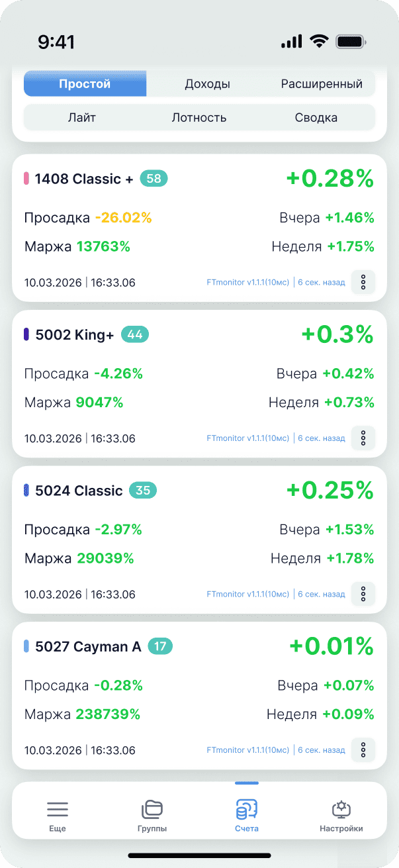
Task: Switch to Расширенный view mode
Action: click(322, 84)
